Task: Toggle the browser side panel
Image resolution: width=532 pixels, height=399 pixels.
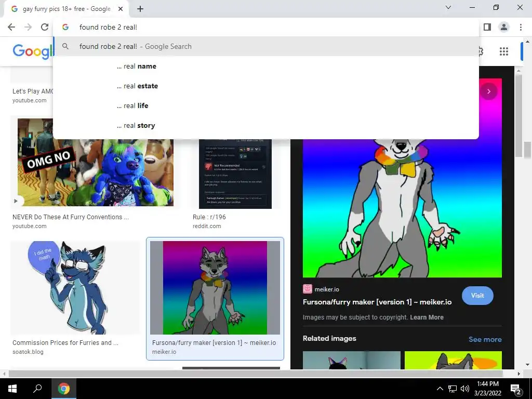Action: coord(487,27)
